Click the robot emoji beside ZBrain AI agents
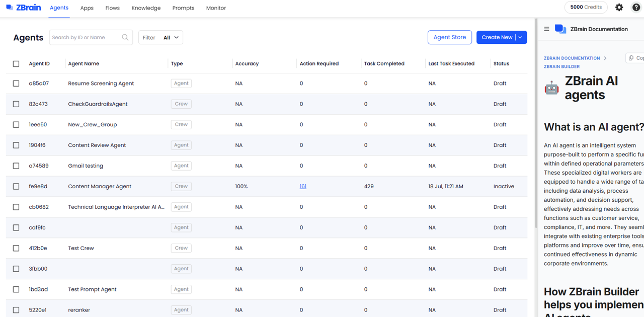Image resolution: width=644 pixels, height=317 pixels. pos(551,88)
